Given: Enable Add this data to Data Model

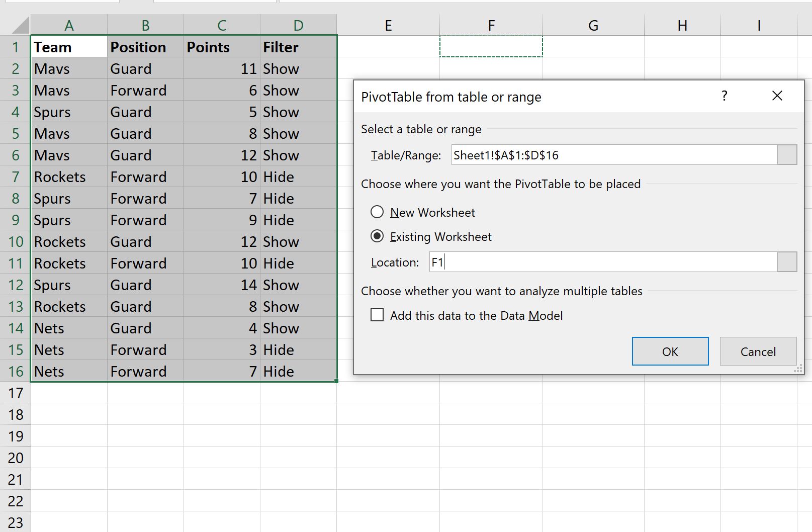Looking at the screenshot, I should (x=377, y=315).
